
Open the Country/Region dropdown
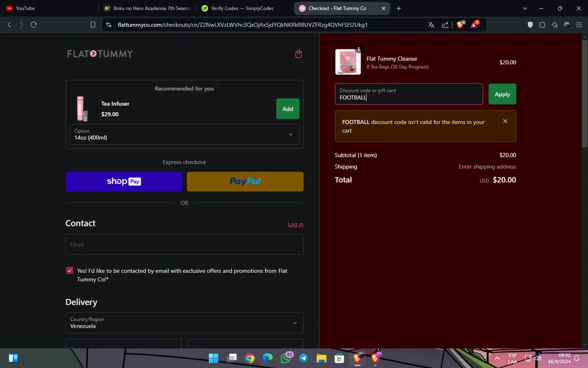[x=184, y=323]
